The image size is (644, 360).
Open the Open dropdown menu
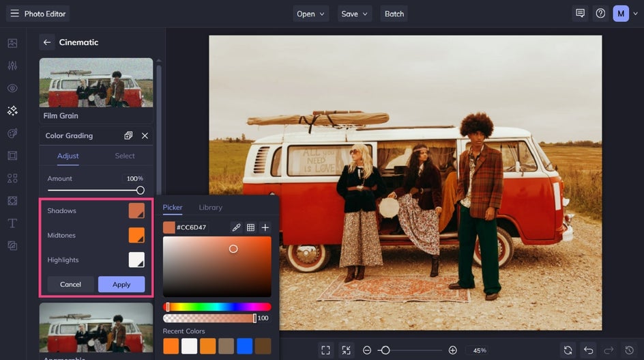tap(310, 14)
